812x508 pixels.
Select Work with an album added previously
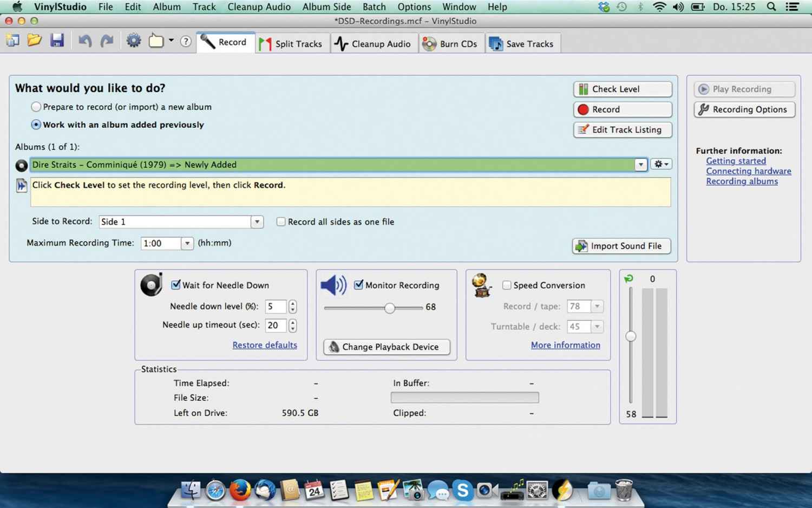tap(36, 125)
